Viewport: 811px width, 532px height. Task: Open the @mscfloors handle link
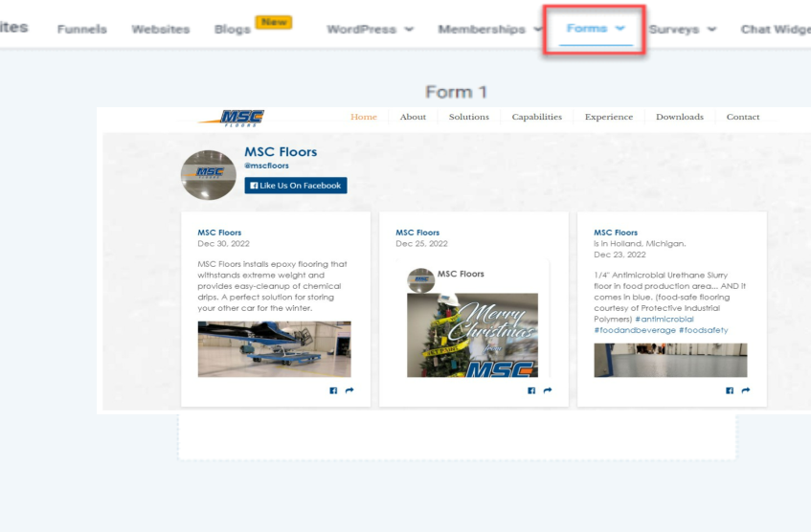click(266, 166)
